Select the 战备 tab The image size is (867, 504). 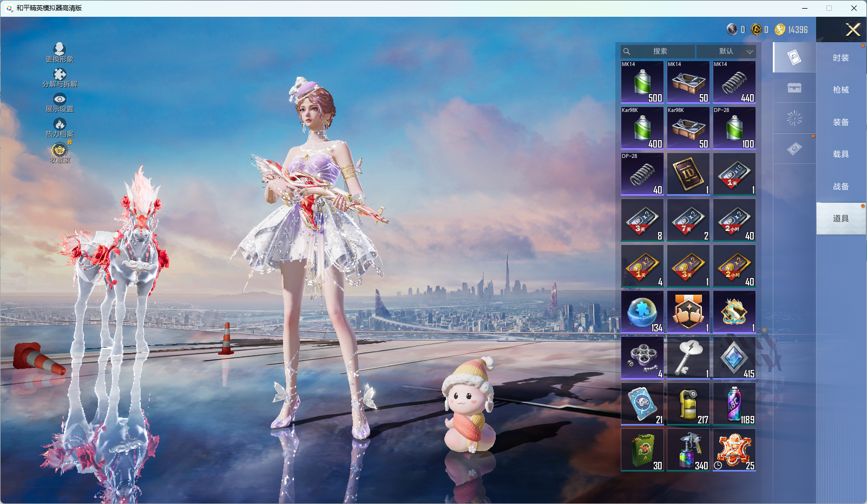[x=841, y=187]
